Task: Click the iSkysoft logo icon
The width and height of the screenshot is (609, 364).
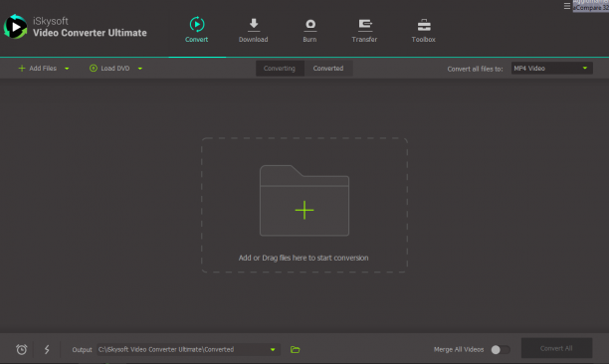Action: [16, 27]
